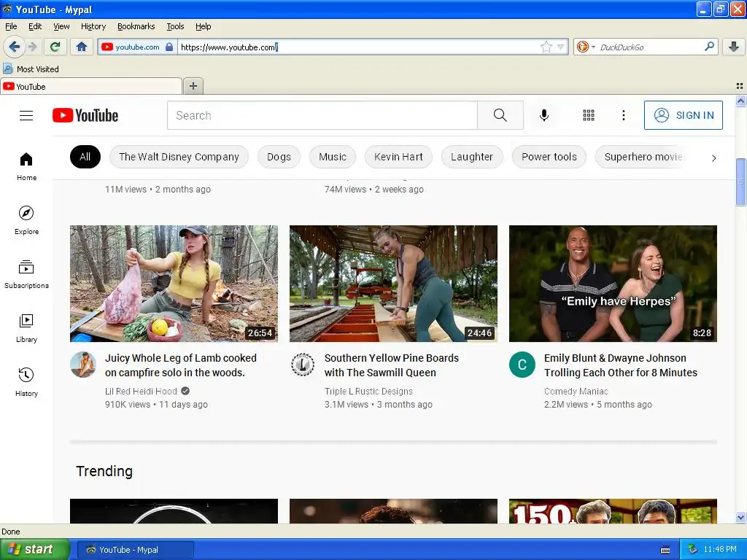Click the page scrollbar down arrow
Image resolution: width=747 pixels, height=560 pixels.
point(740,517)
